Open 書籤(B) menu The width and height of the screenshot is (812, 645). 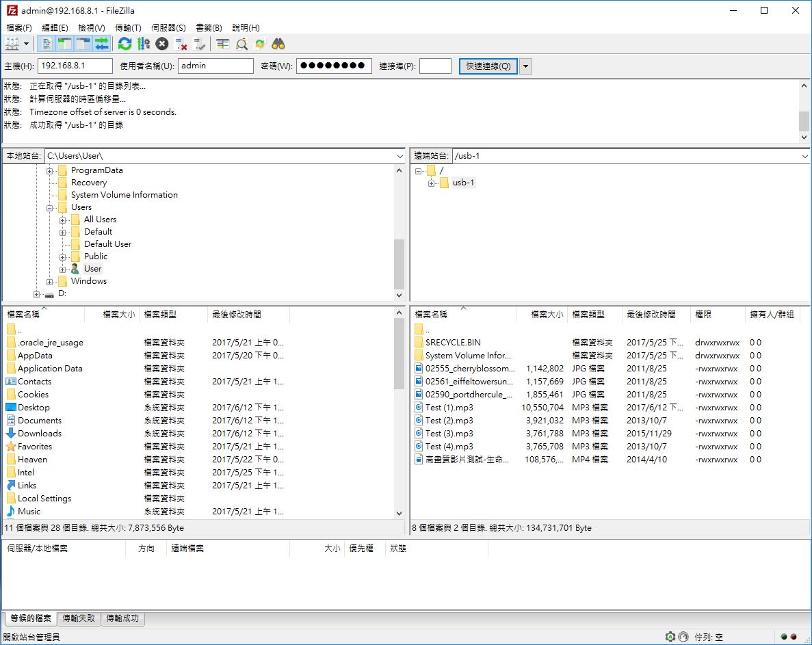point(209,27)
